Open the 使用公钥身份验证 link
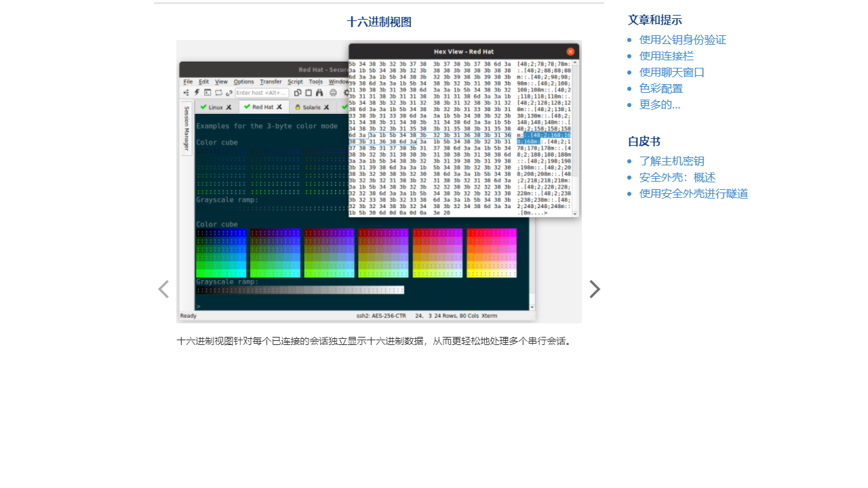Image resolution: width=868 pixels, height=488 pixels. 682,39
